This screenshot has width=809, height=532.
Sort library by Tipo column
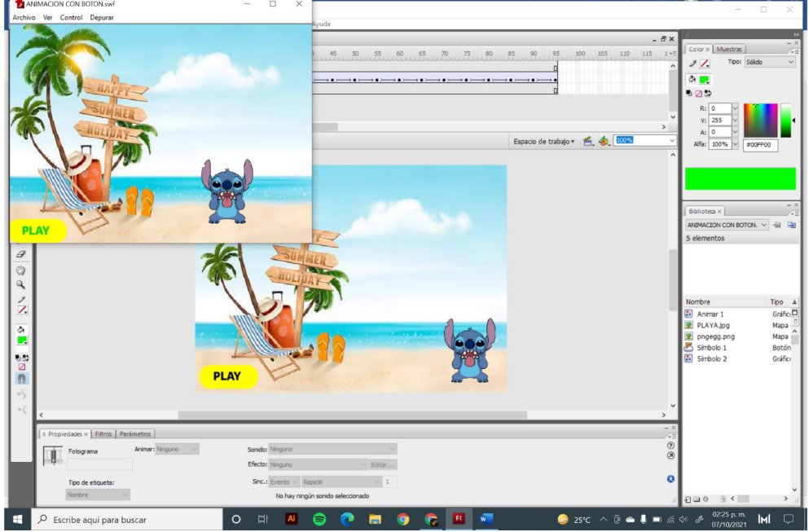pyautogui.click(x=777, y=302)
